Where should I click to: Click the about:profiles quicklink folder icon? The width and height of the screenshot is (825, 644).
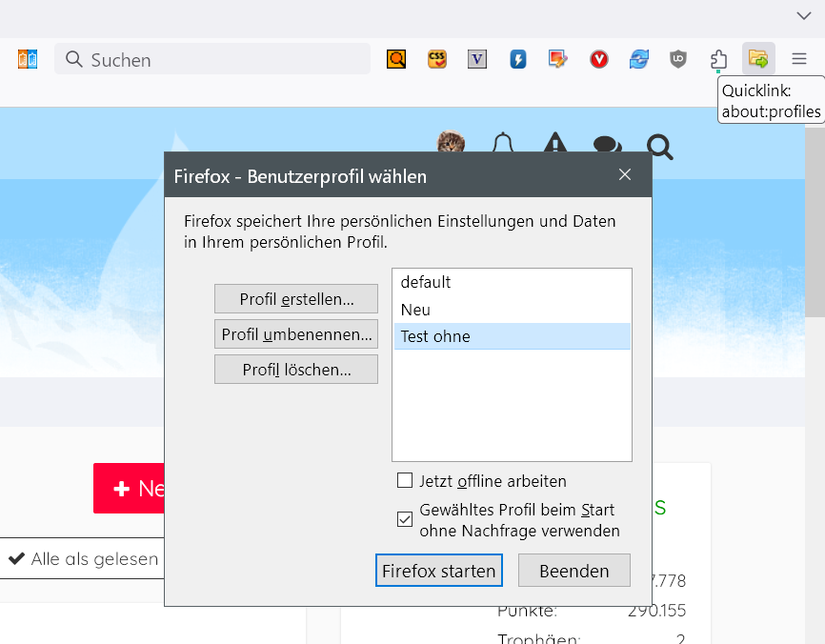point(758,58)
